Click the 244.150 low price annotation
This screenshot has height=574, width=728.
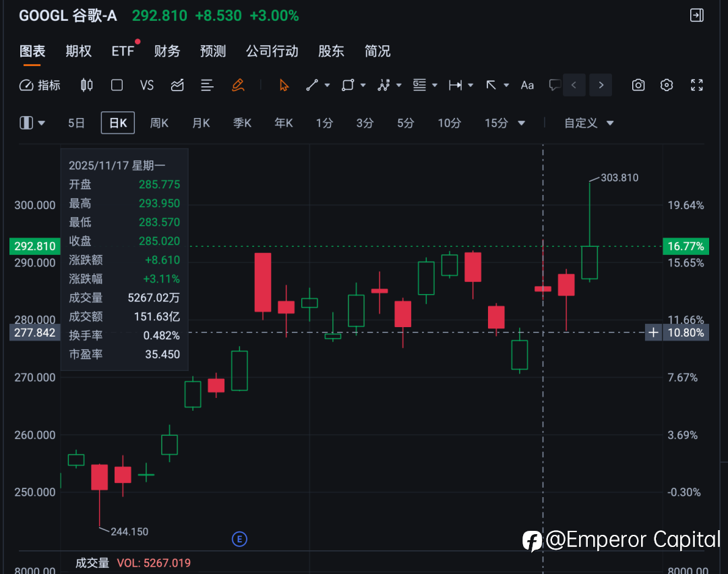click(x=129, y=532)
